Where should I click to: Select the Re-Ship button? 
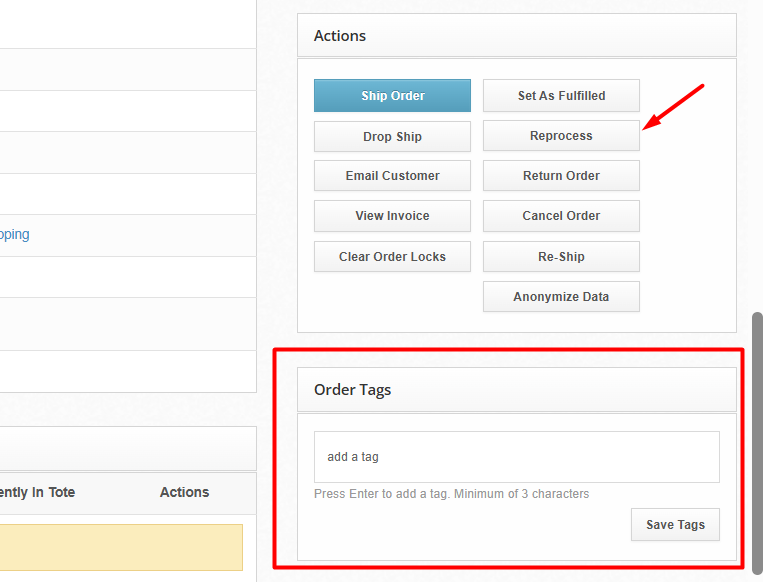[561, 257]
